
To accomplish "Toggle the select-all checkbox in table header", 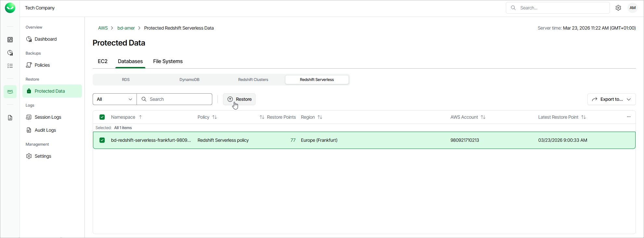I will click(x=102, y=117).
